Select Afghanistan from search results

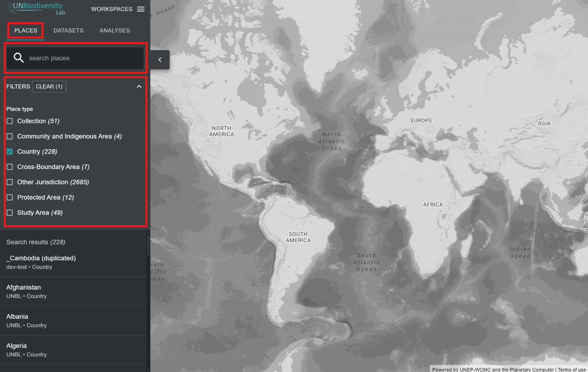pyautogui.click(x=23, y=287)
